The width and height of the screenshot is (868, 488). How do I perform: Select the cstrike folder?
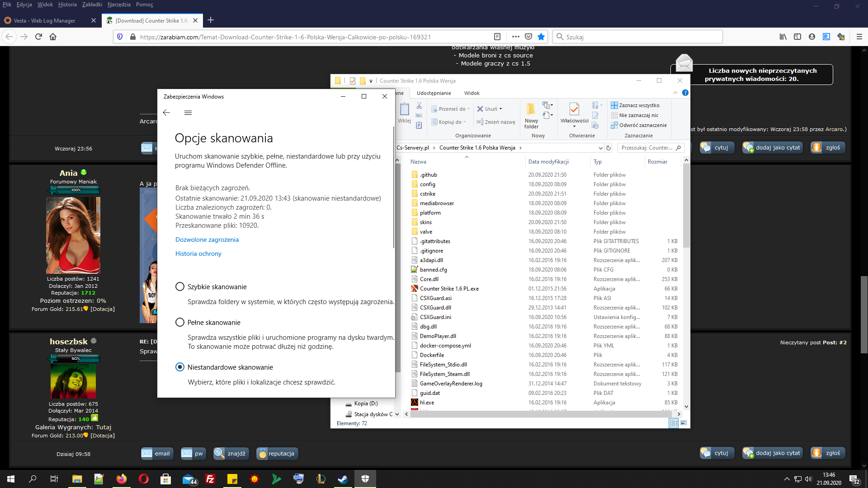427,194
